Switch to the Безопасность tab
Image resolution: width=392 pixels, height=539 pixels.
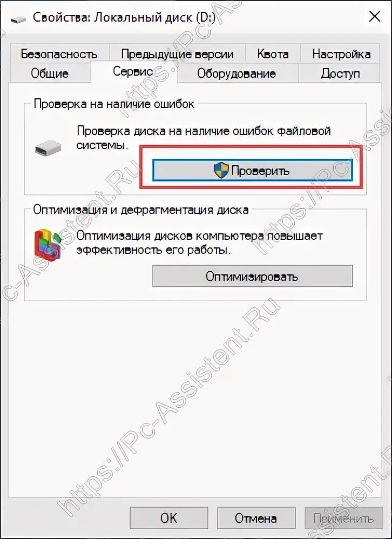[x=59, y=54]
